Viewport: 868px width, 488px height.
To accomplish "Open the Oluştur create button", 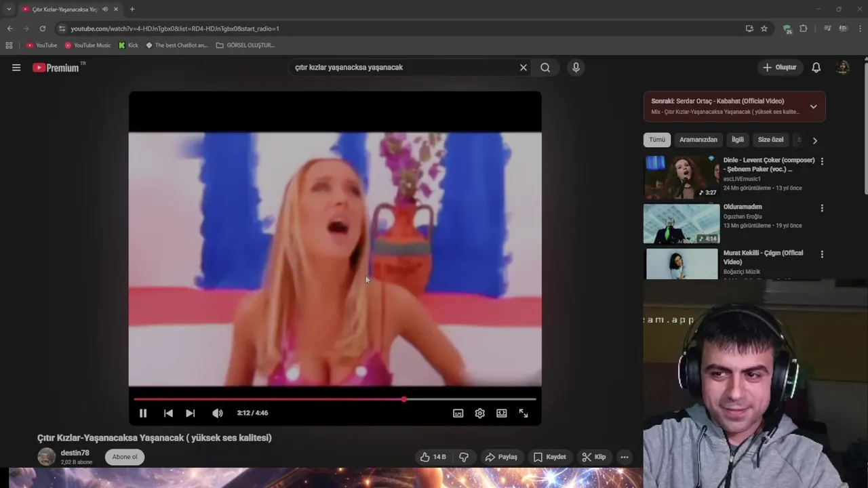I will (780, 67).
